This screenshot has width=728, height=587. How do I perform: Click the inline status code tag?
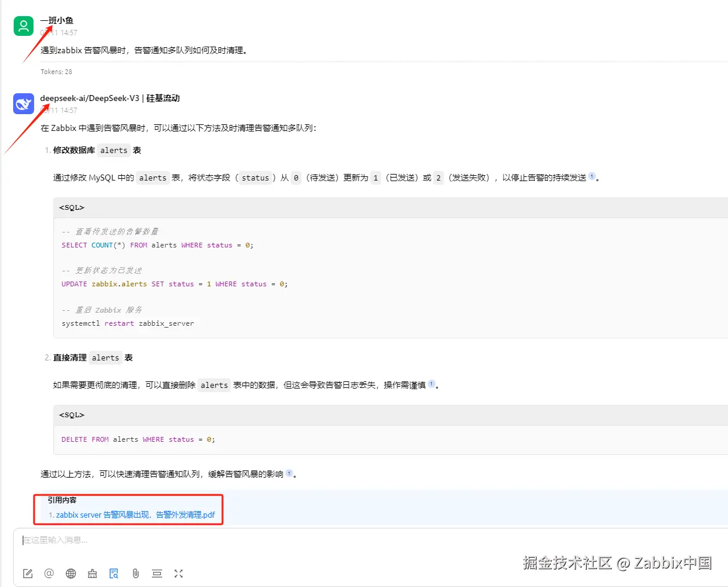255,178
